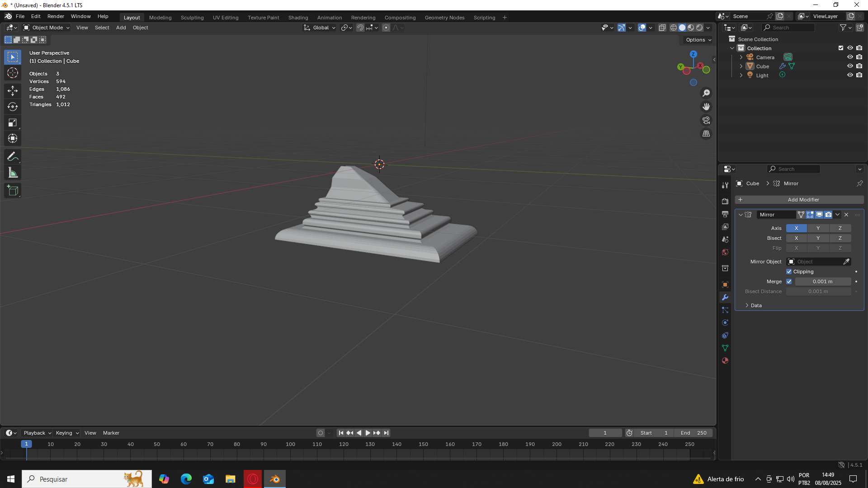Open the Material properties tab
The width and height of the screenshot is (868, 488).
coord(725,361)
